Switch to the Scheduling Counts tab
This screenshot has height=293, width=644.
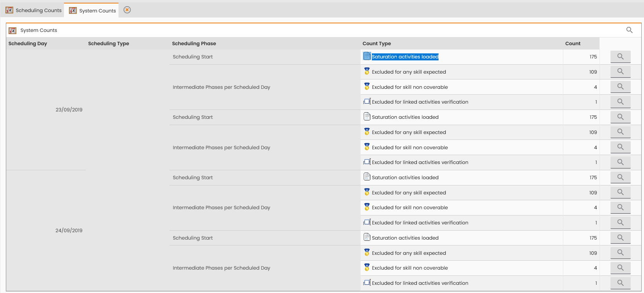[34, 10]
